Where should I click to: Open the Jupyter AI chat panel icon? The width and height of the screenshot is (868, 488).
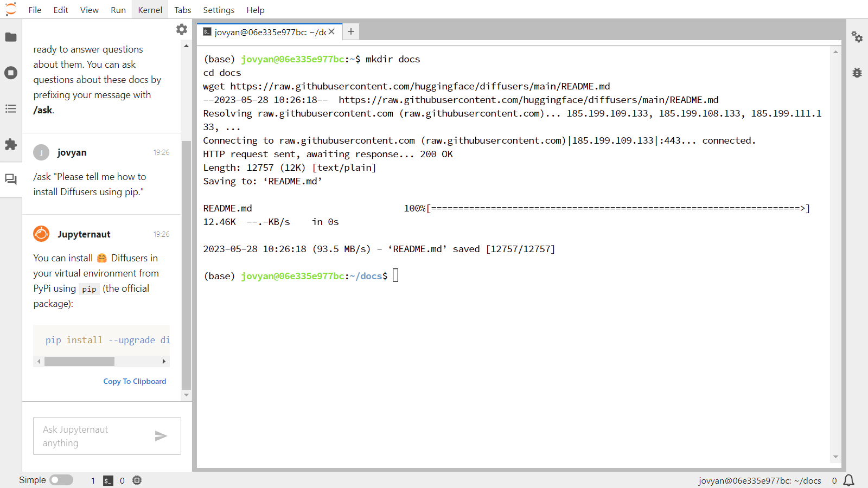pos(11,179)
